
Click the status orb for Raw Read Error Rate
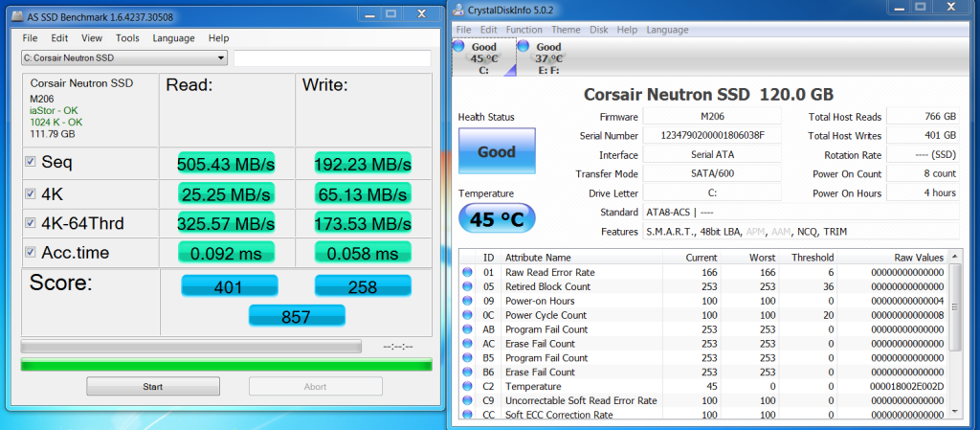click(467, 273)
